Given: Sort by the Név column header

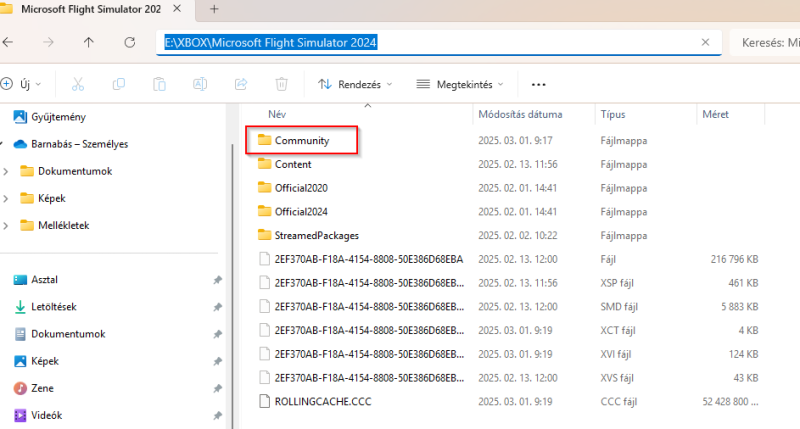Looking at the screenshot, I should [x=277, y=114].
